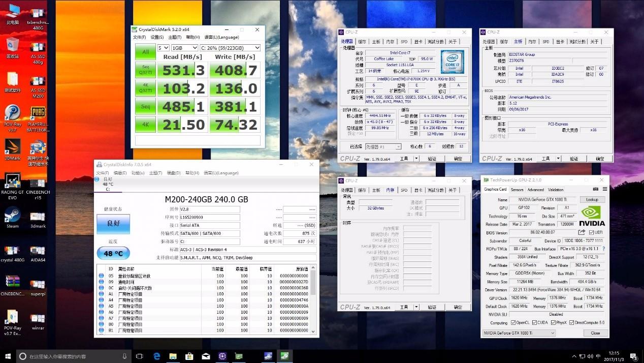
Task: Click the 良好 health status button
Action: tap(113, 224)
